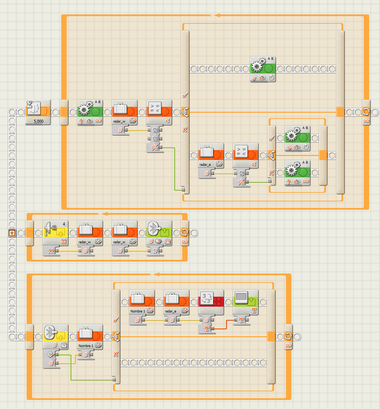Click the checkmark true tab of the large switch
This screenshot has height=409, width=380.
coord(185,95)
